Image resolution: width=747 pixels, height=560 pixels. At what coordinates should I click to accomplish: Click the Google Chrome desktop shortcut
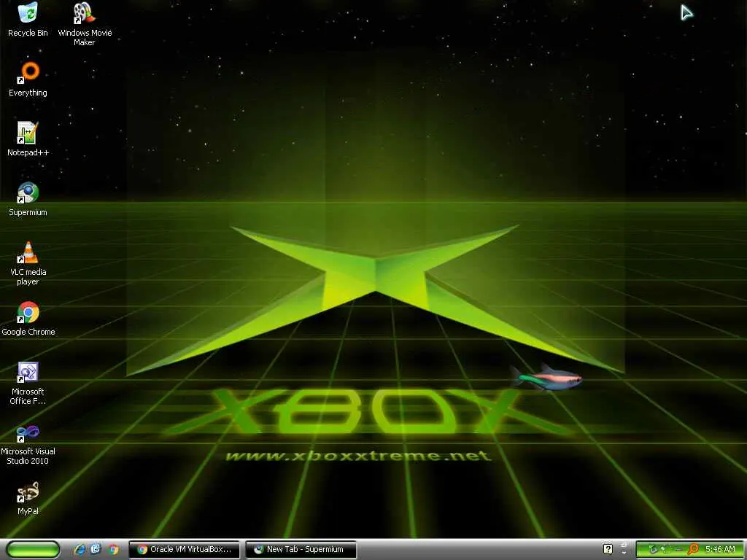pyautogui.click(x=28, y=319)
